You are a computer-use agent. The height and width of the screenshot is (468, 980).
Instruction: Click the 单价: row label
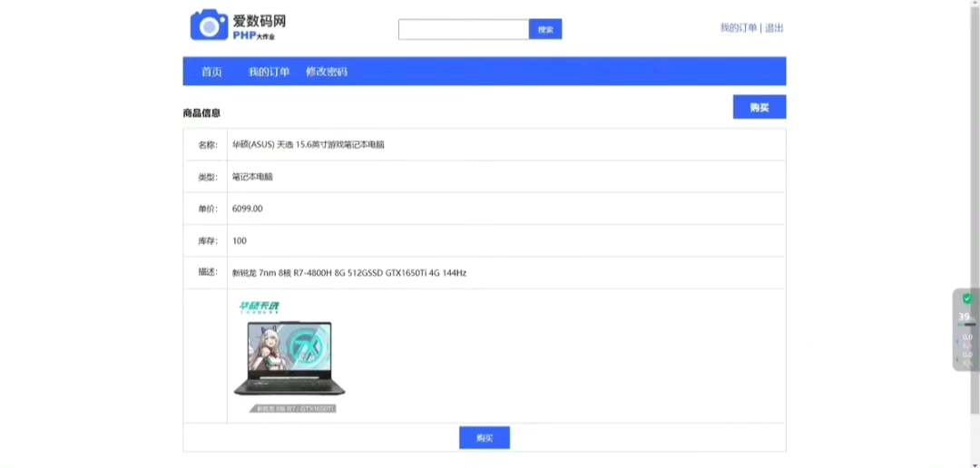[x=208, y=209]
